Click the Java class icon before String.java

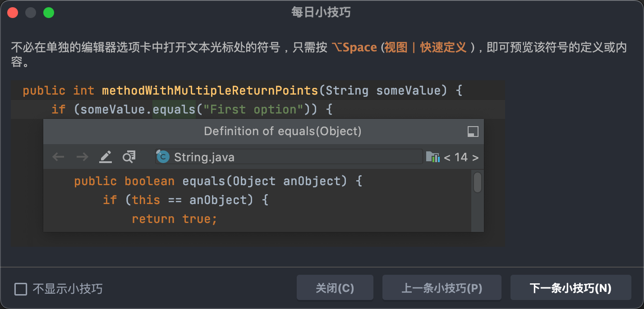click(x=163, y=157)
